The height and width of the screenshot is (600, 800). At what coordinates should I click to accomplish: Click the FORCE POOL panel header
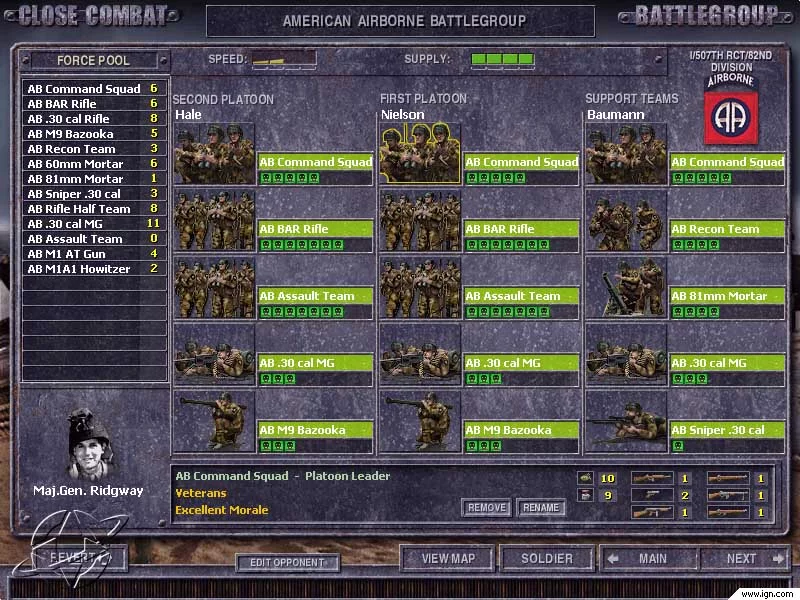pos(93,60)
